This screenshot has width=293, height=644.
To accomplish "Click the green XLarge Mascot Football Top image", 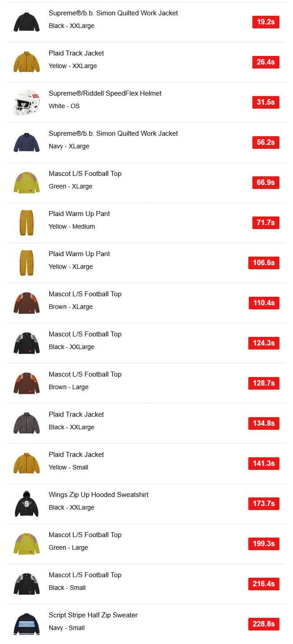I will click(27, 183).
